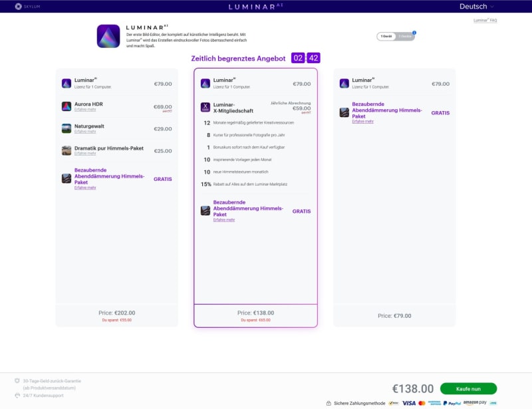Screen dimensions: 532x409
Task: Click the green 'Kaufe nun' button
Action: [468, 388]
